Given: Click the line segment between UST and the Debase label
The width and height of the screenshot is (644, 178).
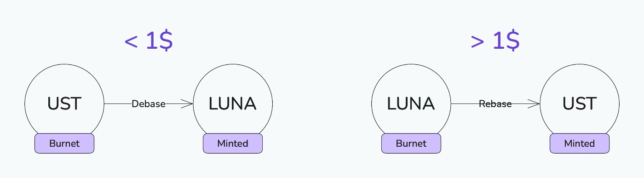Looking at the screenshot, I should 118,104.
